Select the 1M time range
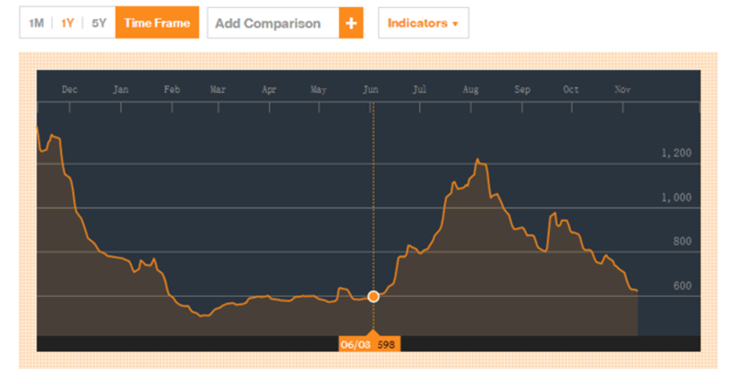The height and width of the screenshot is (377, 733). coord(36,23)
